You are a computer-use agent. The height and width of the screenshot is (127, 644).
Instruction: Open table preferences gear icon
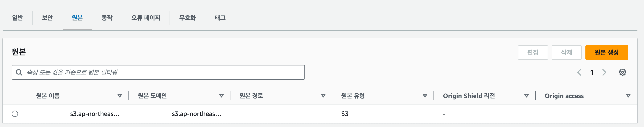(622, 72)
